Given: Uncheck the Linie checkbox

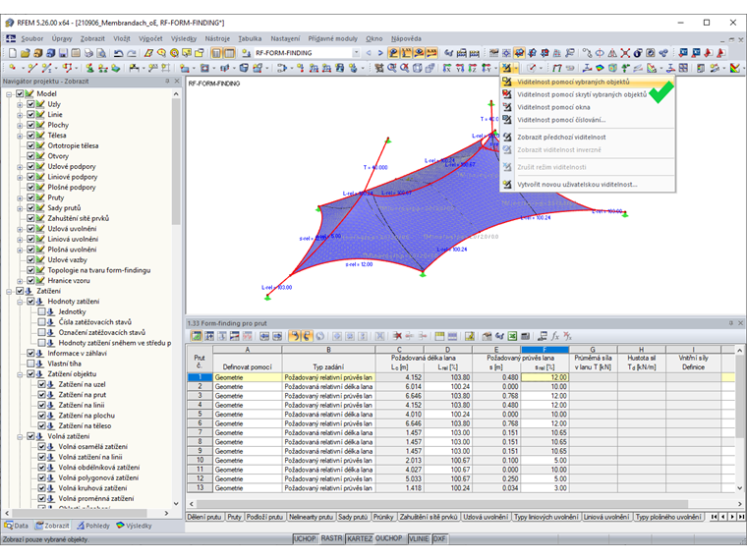Looking at the screenshot, I should tap(31, 114).
